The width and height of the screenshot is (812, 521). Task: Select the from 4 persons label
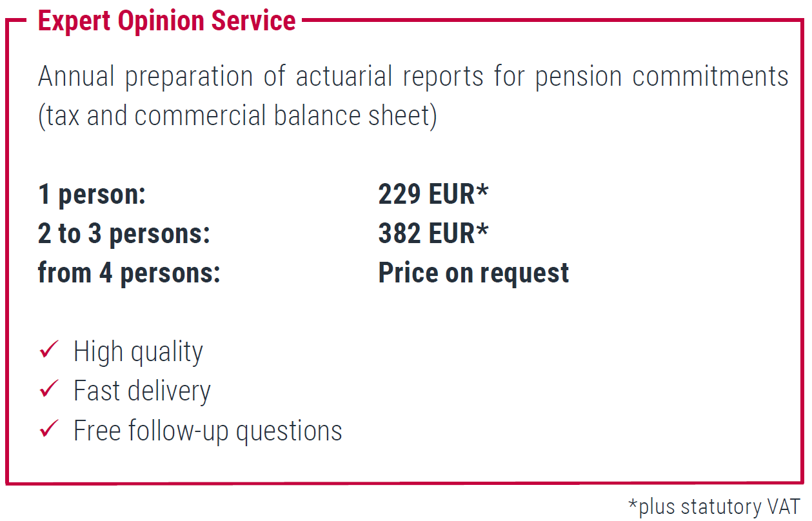pyautogui.click(x=129, y=273)
